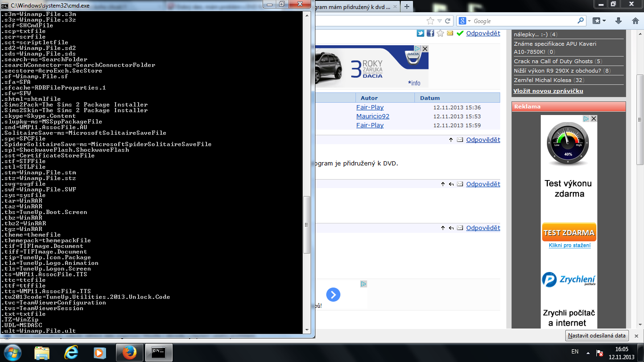Open Firefox downloads arrow
The width and height of the screenshot is (644, 362).
point(619,21)
